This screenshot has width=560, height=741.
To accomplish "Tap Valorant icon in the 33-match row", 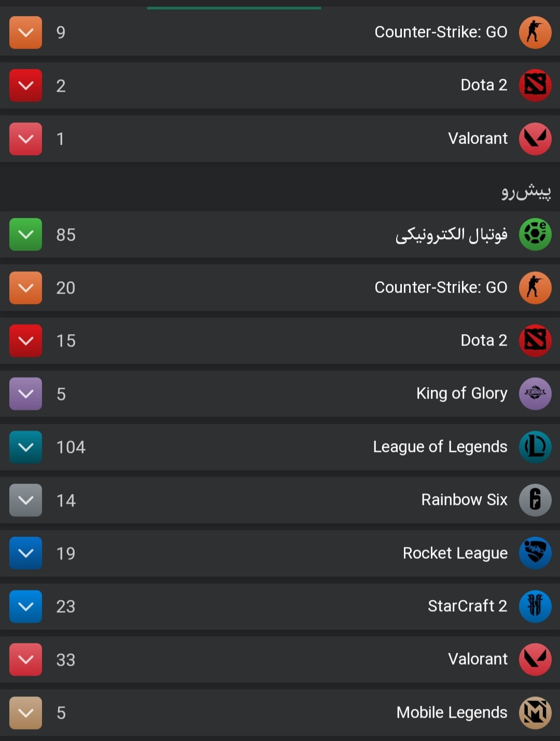I will point(535,660).
